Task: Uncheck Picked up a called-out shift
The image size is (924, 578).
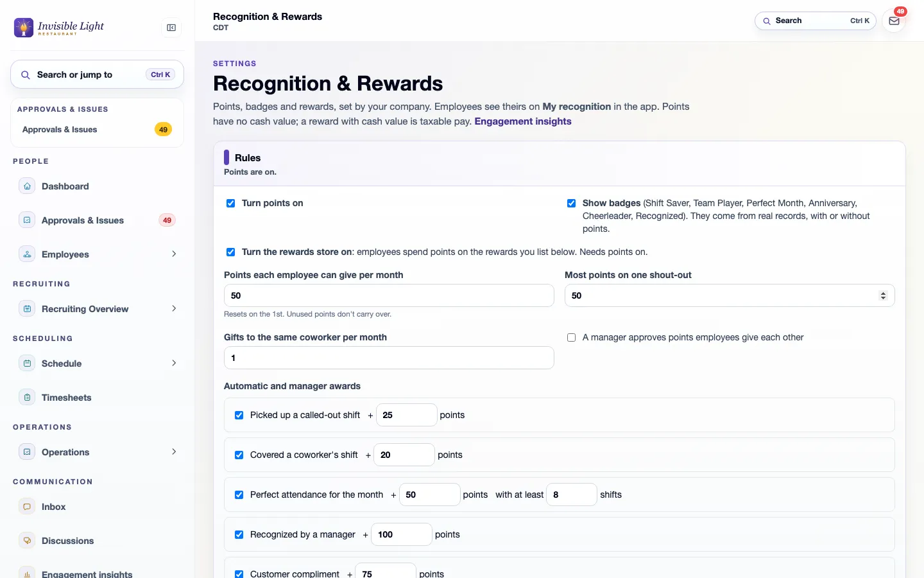Action: [x=239, y=415]
